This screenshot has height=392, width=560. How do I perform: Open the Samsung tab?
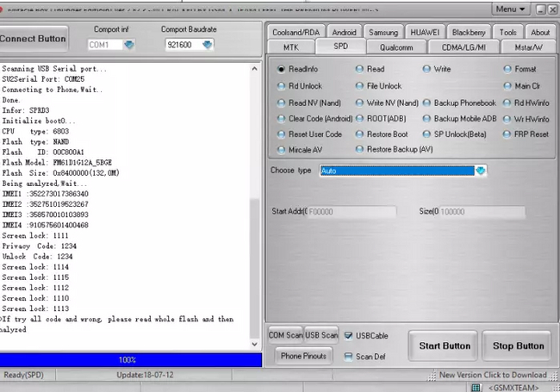click(382, 32)
